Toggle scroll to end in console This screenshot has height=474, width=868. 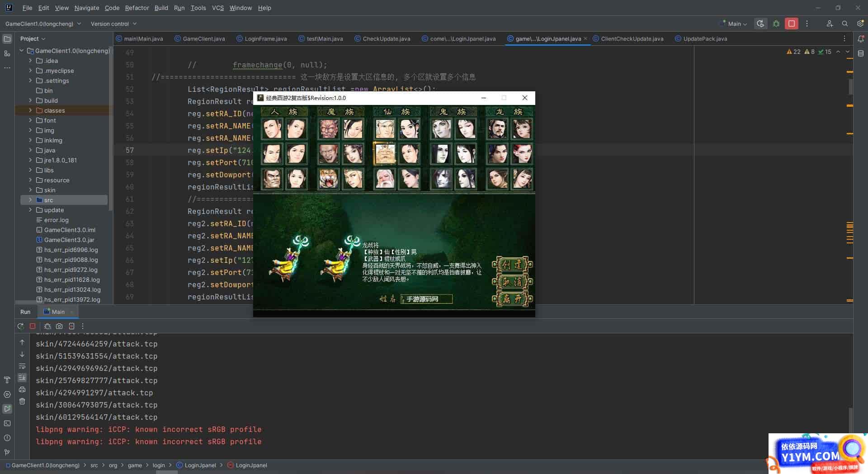tap(22, 378)
